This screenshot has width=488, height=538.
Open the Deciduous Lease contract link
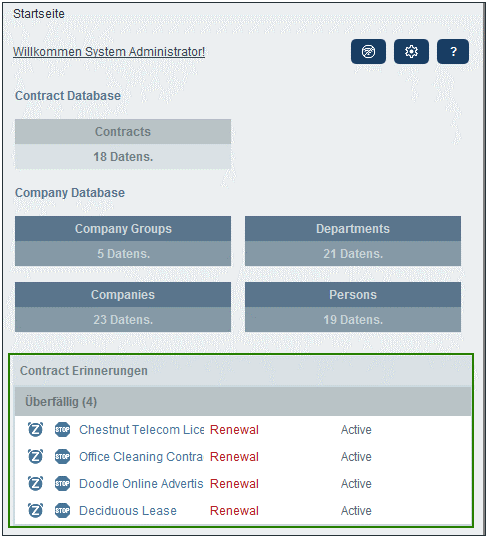(128, 511)
